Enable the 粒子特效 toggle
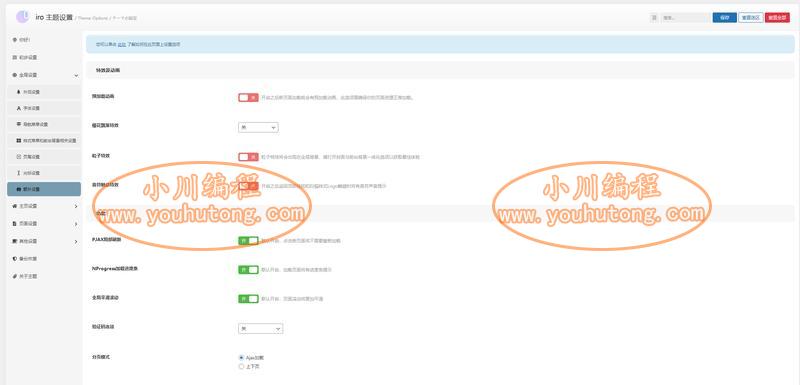 248,157
